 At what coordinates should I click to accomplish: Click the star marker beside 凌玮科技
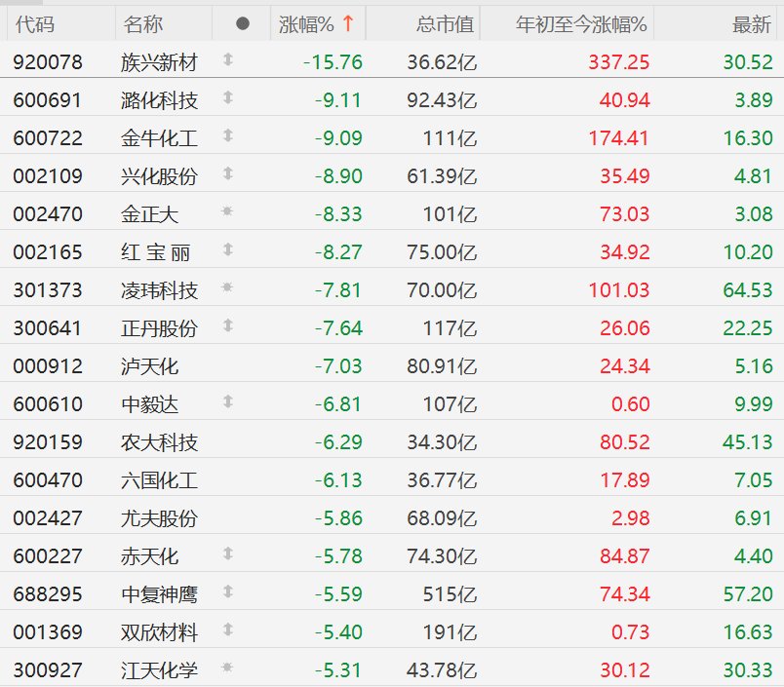pos(228,287)
